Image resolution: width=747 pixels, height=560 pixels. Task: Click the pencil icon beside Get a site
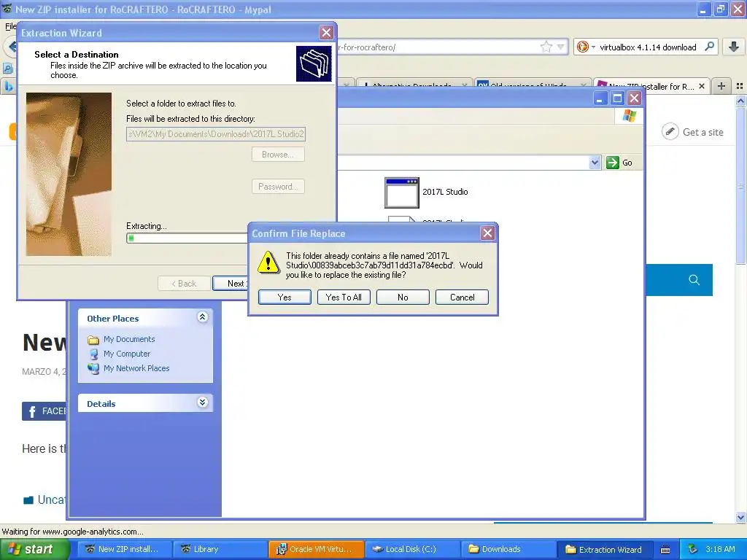[x=670, y=131]
